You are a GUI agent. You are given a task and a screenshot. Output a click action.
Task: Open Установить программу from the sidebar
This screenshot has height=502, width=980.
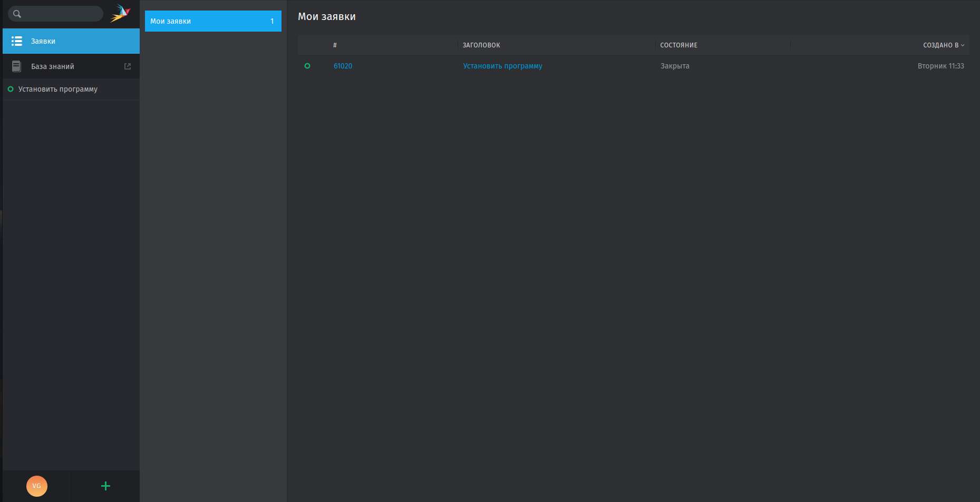58,89
